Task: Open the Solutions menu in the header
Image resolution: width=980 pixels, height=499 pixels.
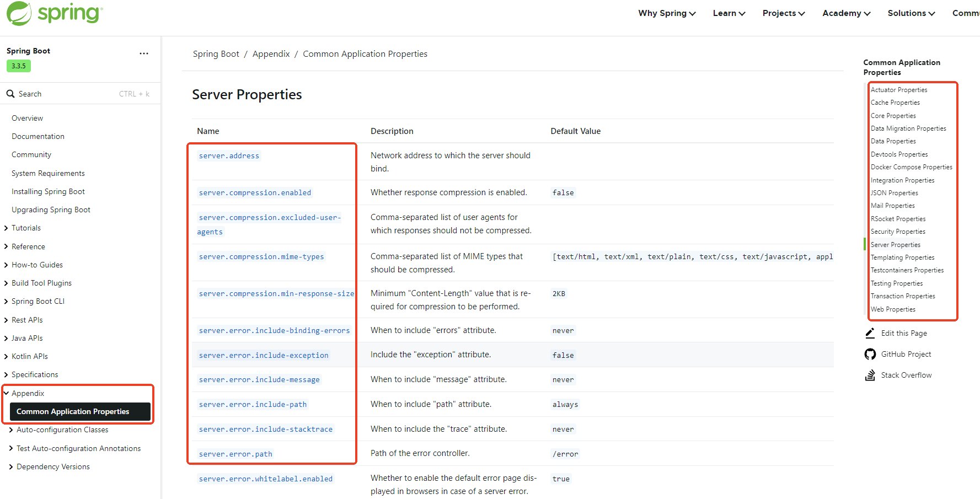Action: tap(911, 13)
